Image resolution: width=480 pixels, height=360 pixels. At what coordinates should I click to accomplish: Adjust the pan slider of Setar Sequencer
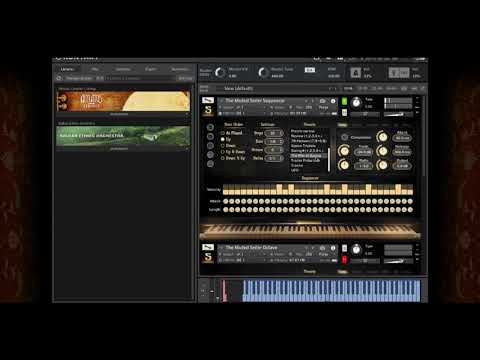click(x=365, y=114)
